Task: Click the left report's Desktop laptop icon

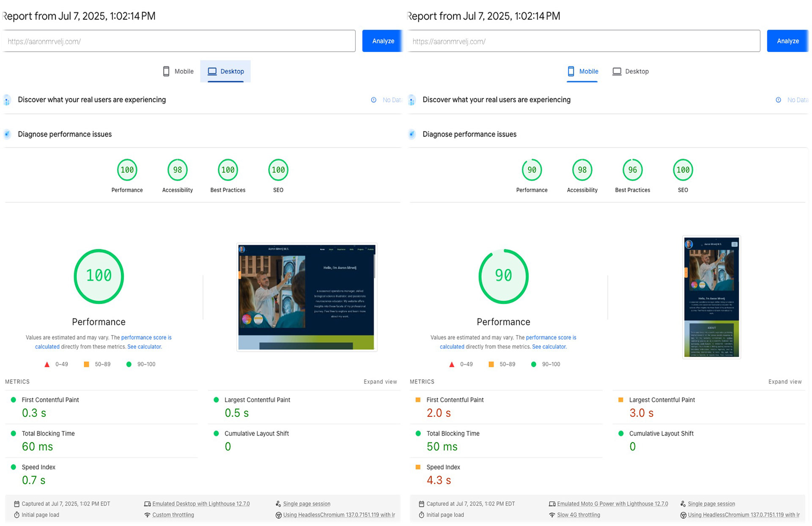Action: (212, 71)
